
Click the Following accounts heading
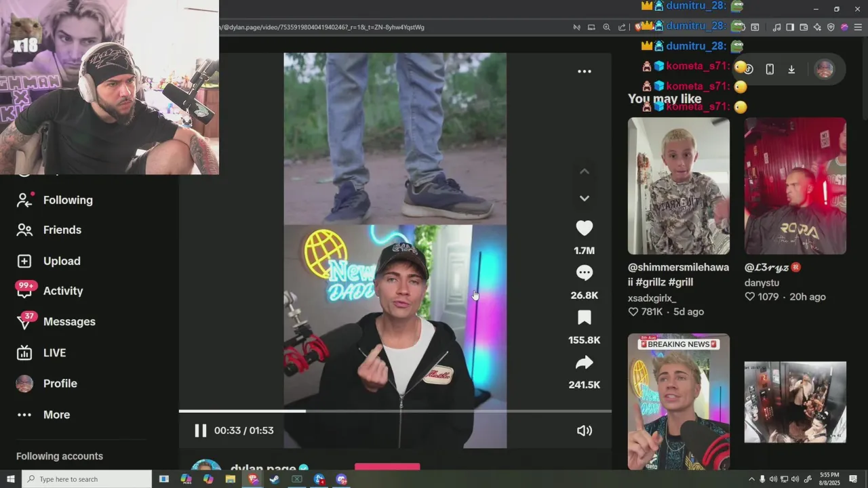[60, 456]
